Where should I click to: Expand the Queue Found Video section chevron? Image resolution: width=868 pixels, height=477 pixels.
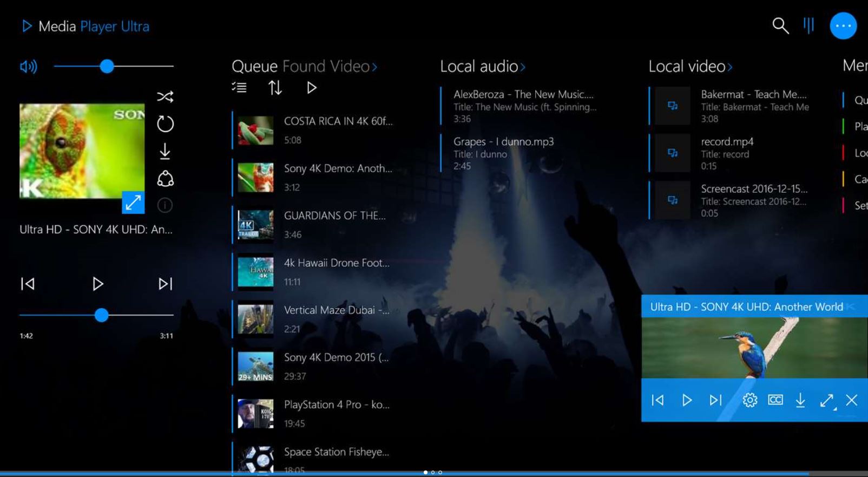point(374,67)
